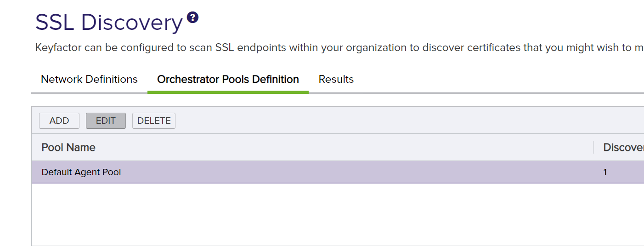The width and height of the screenshot is (644, 247).
Task: Click the EDIT button
Action: [x=106, y=121]
